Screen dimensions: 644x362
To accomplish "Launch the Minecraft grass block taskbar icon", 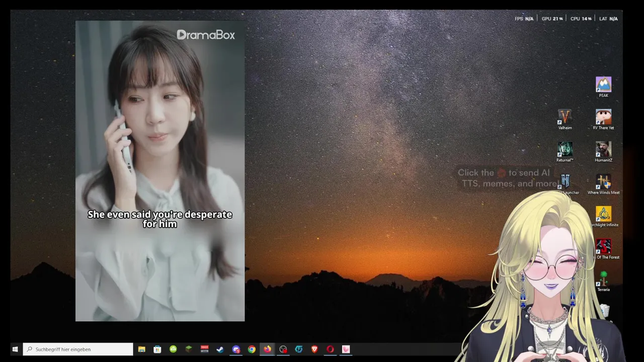I will coord(189,349).
